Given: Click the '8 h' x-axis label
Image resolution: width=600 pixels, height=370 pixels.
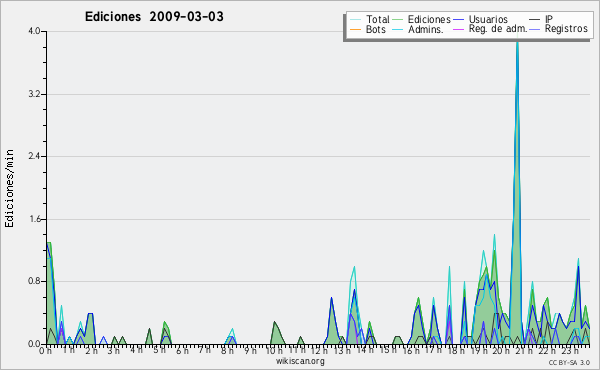Looking at the screenshot, I should [227, 351].
